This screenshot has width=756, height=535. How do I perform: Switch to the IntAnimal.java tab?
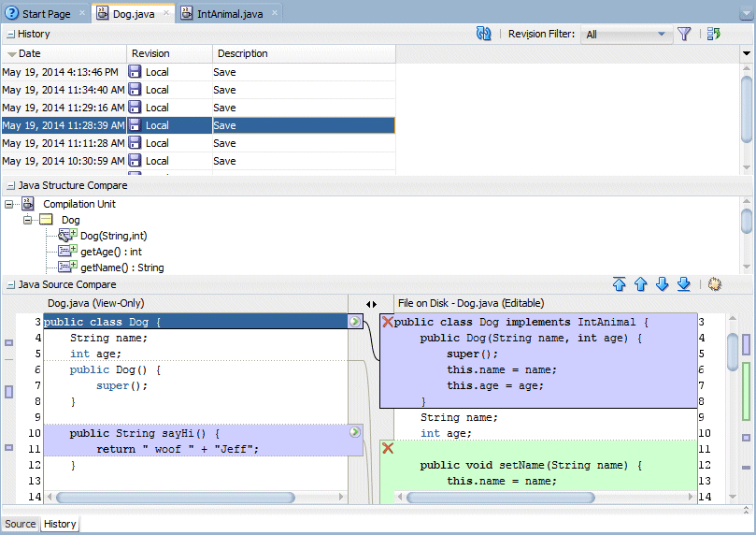230,13
